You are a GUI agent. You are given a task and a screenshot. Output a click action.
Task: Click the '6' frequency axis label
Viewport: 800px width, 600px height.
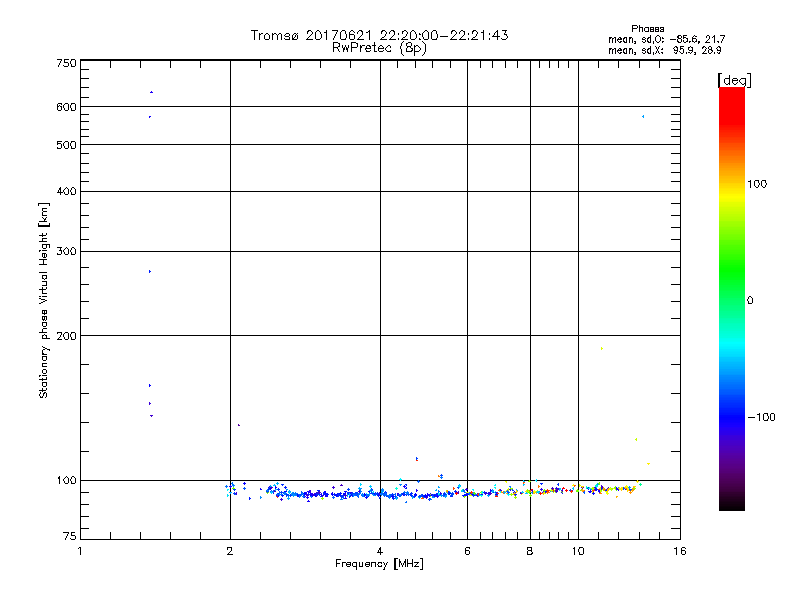point(467,551)
